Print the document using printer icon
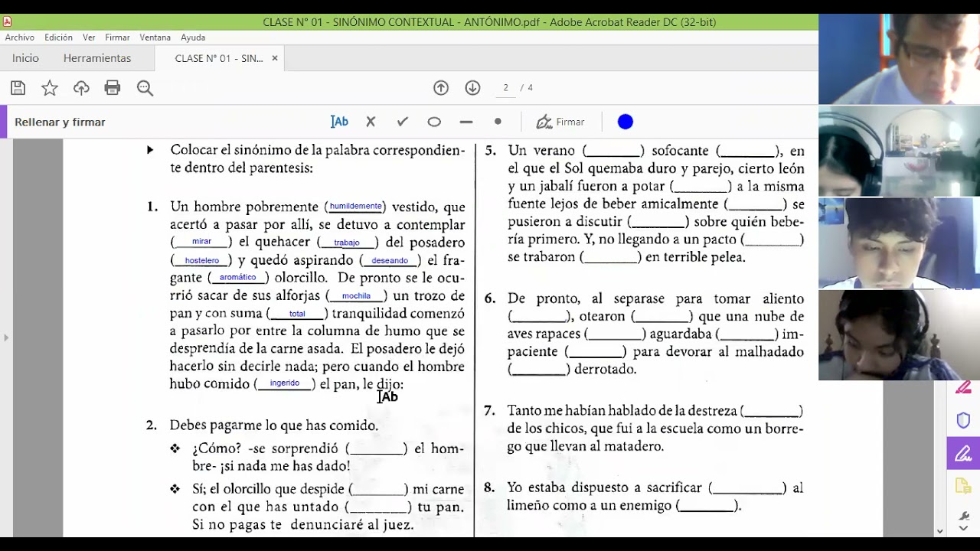Viewport: 980px width, 551px height. tap(113, 88)
